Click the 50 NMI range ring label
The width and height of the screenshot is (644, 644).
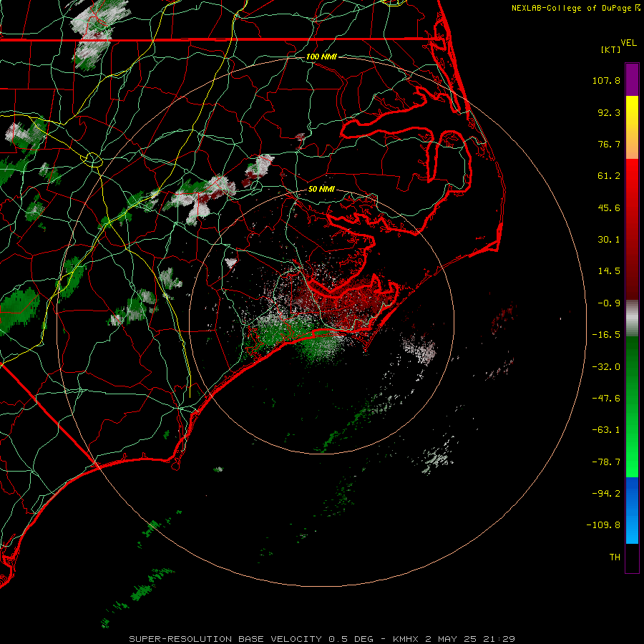point(321,190)
